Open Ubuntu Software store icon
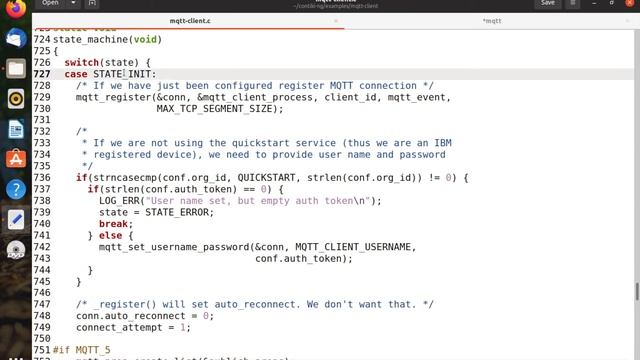Image resolution: width=640 pixels, height=360 pixels. (x=16, y=159)
